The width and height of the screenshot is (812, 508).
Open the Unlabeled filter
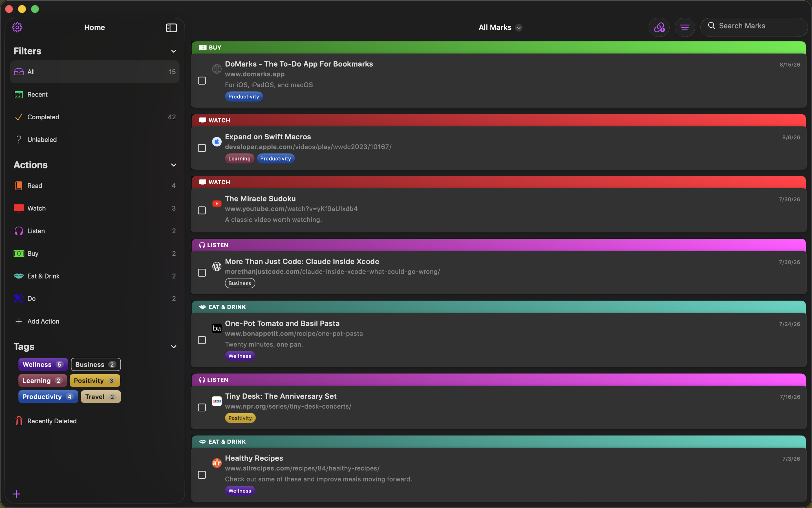click(x=95, y=139)
